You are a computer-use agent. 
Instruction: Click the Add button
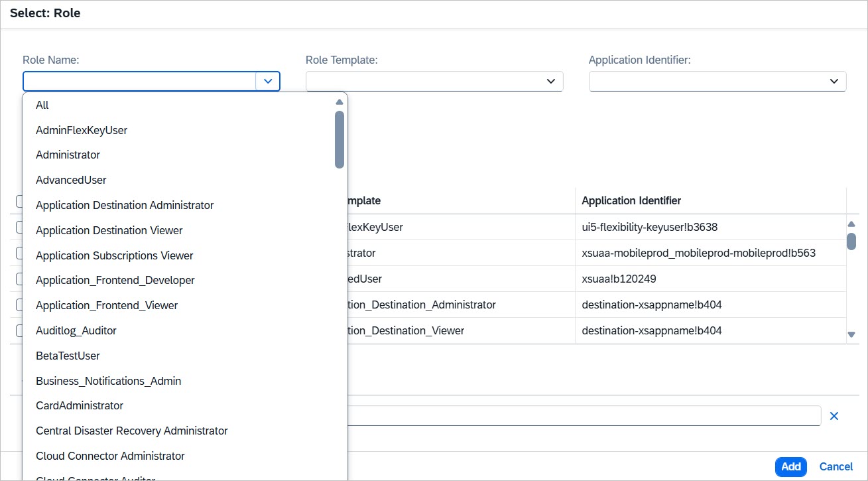pos(790,466)
